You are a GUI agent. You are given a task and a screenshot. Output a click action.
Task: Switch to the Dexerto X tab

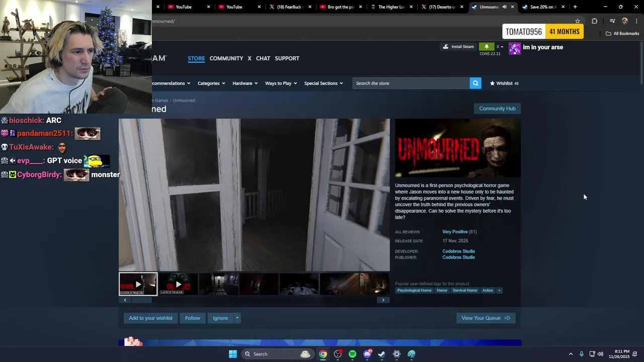(442, 7)
